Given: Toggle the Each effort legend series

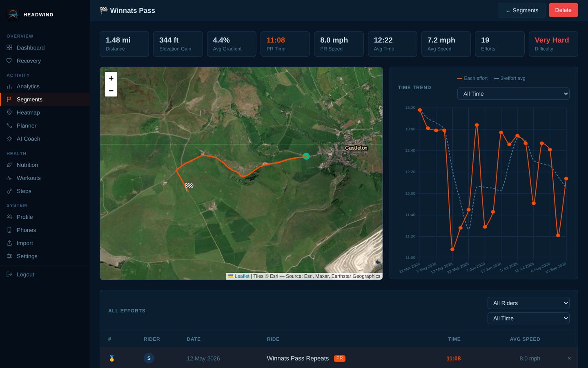Looking at the screenshot, I should (x=472, y=79).
